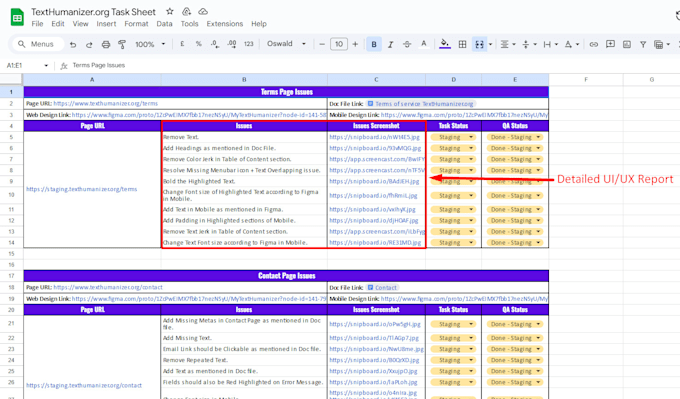Viewport: 680px width, 399px height.
Task: Open the Extensions menu
Action: [x=225, y=24]
